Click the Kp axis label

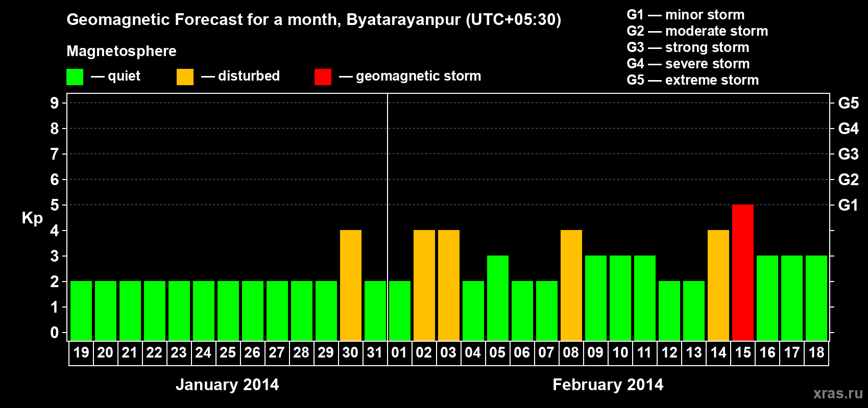(x=32, y=218)
